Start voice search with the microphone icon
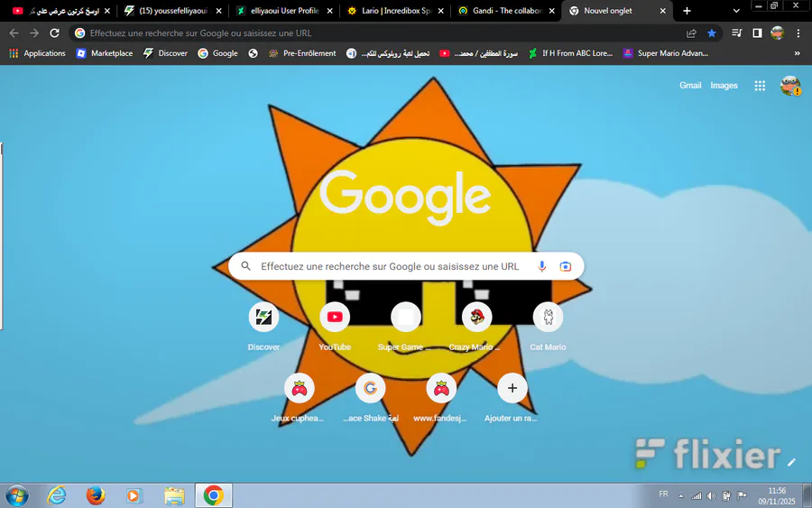Screen dimensions: 812x508 (x=541, y=266)
